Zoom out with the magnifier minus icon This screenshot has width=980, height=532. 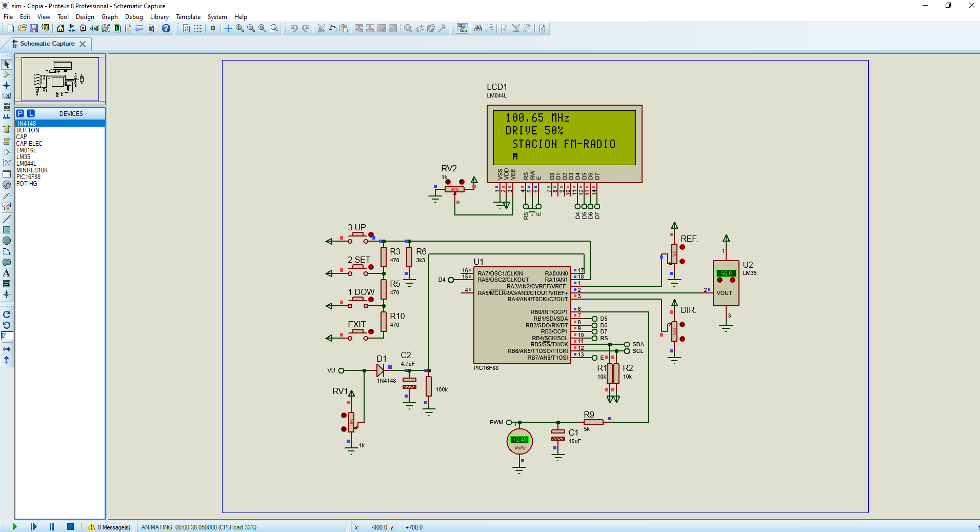tap(251, 29)
